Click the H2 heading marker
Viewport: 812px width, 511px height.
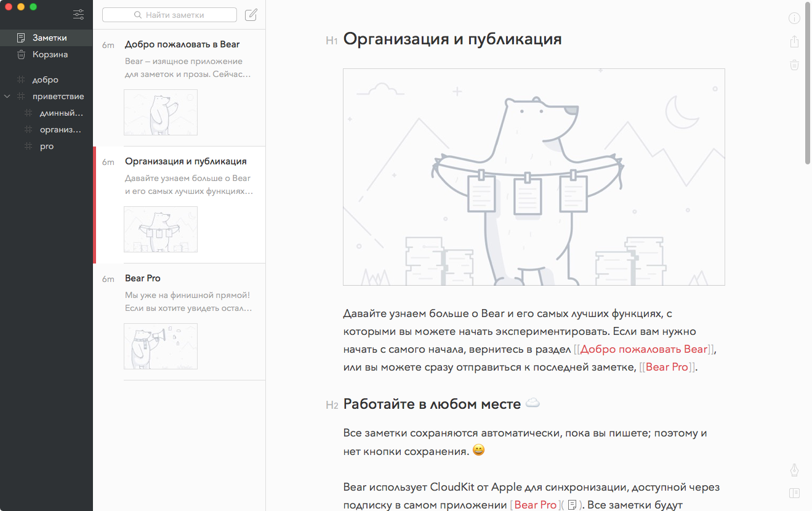point(332,405)
